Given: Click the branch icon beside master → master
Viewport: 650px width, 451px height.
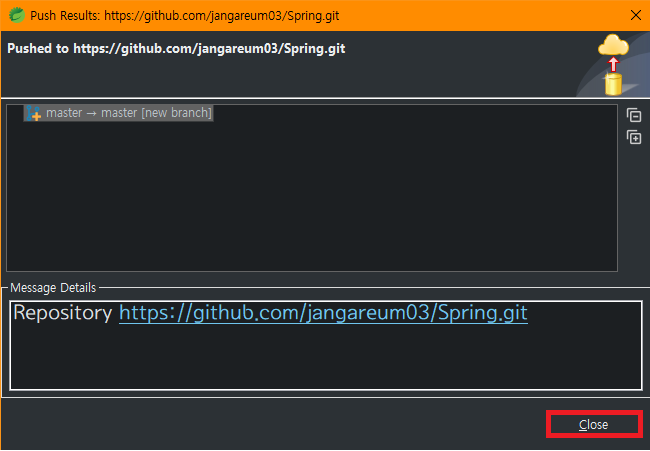Looking at the screenshot, I should tap(34, 113).
